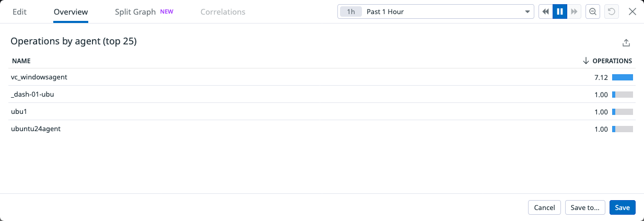The image size is (644, 221).
Task: Switch to the Edit tab
Action: [x=19, y=12]
